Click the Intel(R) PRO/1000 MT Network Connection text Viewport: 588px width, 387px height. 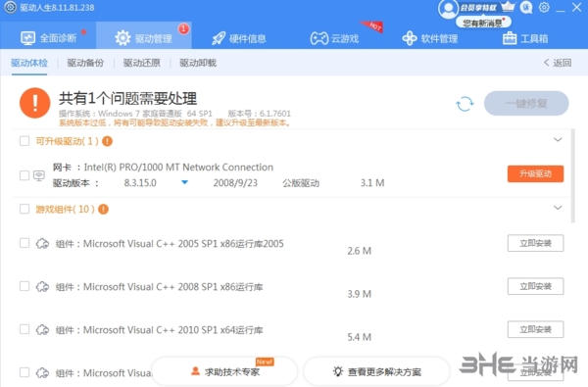(x=178, y=168)
